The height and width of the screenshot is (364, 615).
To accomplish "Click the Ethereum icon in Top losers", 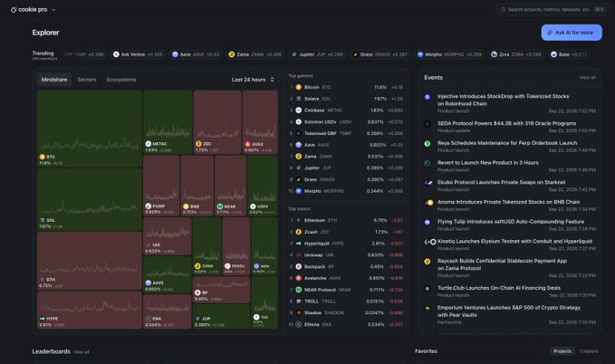I will [x=299, y=220].
